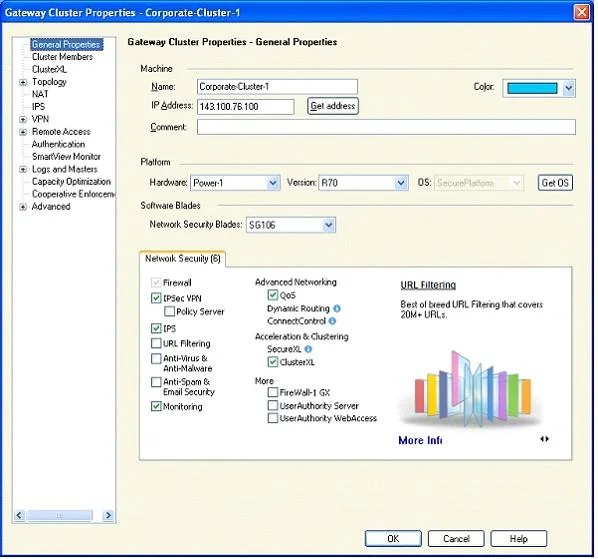Enable the FireWall-1 GX checkbox

(273, 392)
